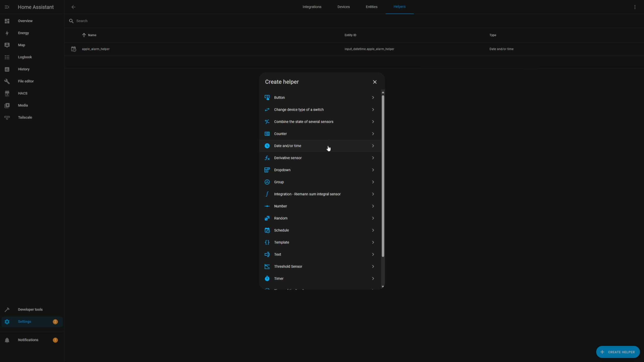Screen dimensions: 644x362
Task: Collapse the sidebar with the hamburger icon
Action: tap(7, 7)
